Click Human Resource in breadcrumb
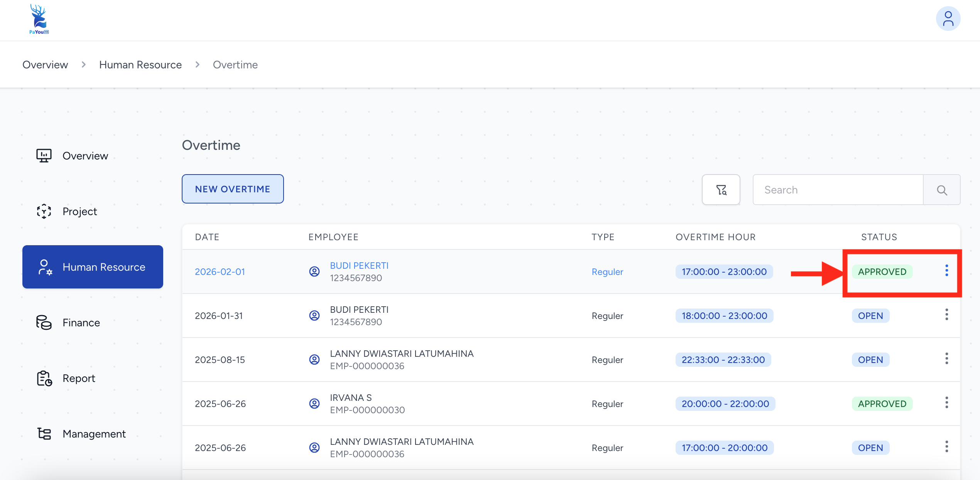The width and height of the screenshot is (980, 480). pyautogui.click(x=140, y=64)
